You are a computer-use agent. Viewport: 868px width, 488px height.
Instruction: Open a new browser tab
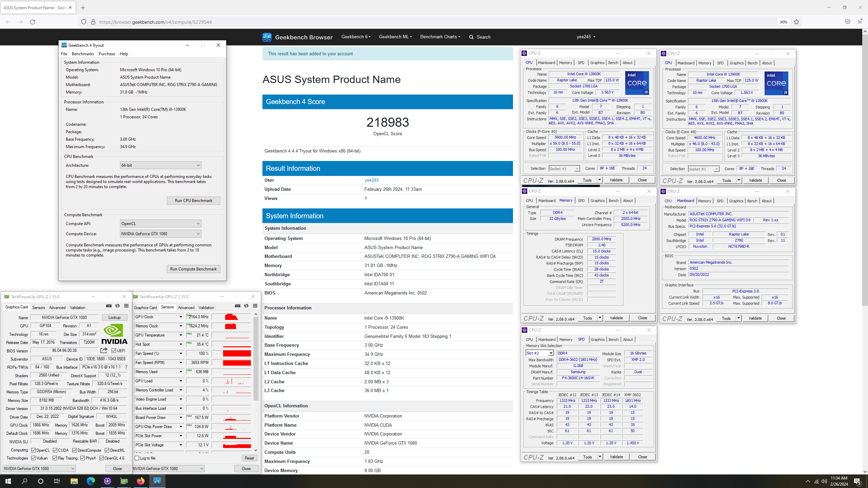point(83,7)
